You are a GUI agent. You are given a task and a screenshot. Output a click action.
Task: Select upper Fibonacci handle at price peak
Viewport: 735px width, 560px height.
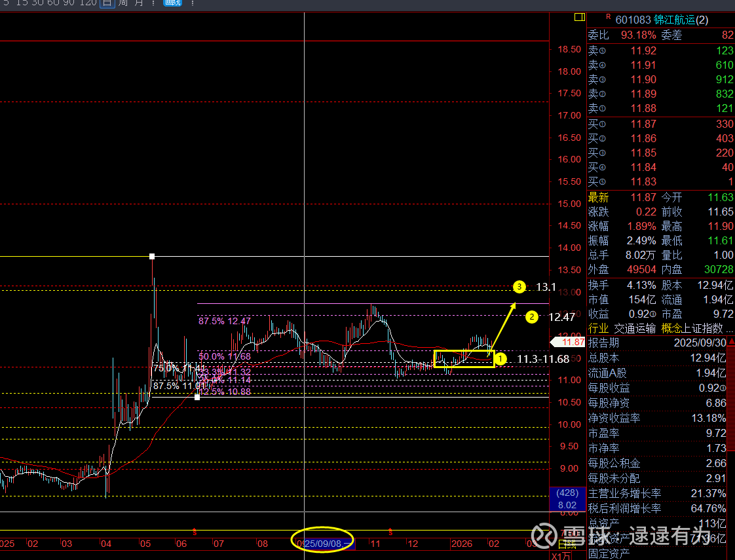pyautogui.click(x=152, y=256)
